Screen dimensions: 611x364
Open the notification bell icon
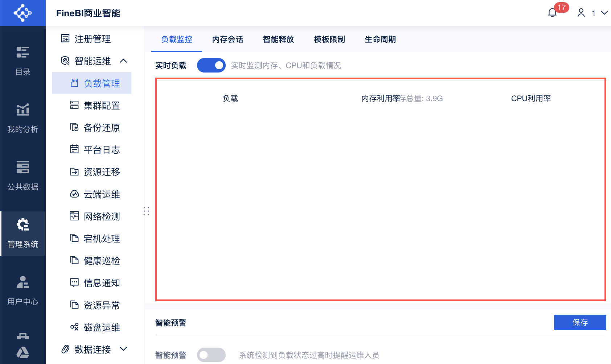click(x=552, y=13)
